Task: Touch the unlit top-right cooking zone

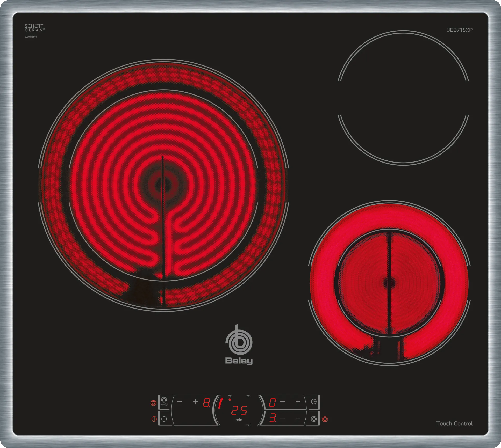Action: [403, 98]
